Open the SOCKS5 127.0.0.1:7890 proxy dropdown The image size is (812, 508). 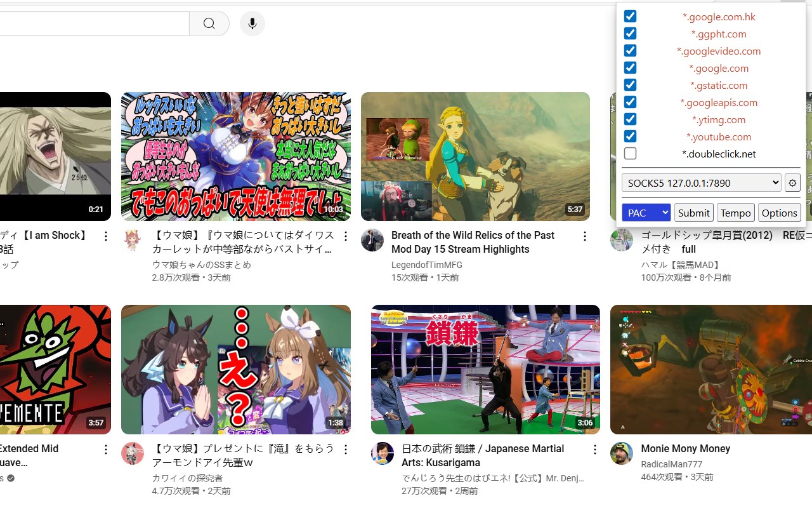tap(702, 183)
